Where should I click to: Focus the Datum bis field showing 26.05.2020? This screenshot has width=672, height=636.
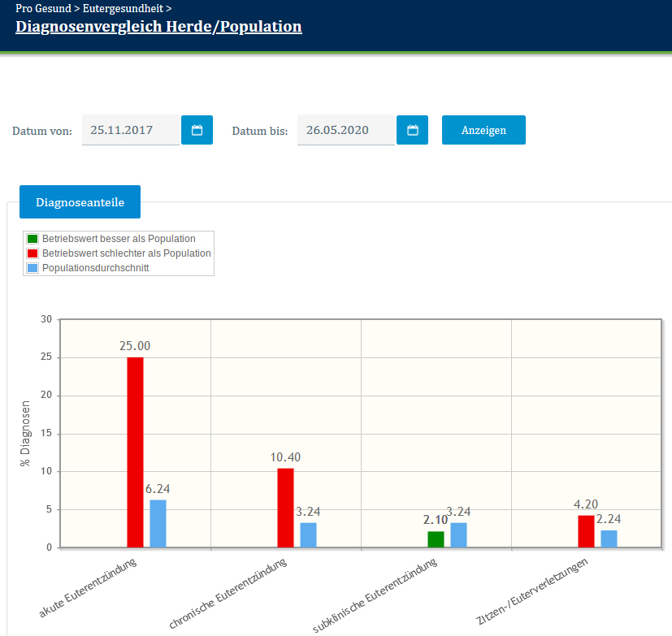pyautogui.click(x=345, y=130)
